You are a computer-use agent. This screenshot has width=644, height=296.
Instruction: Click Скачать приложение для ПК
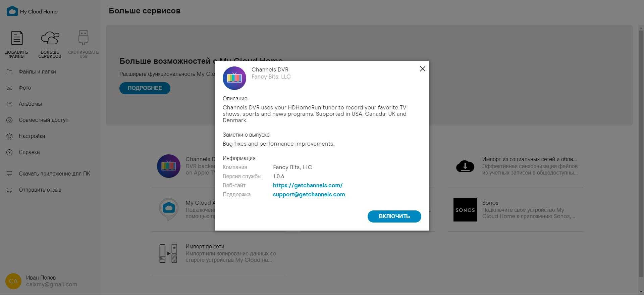pos(54,174)
